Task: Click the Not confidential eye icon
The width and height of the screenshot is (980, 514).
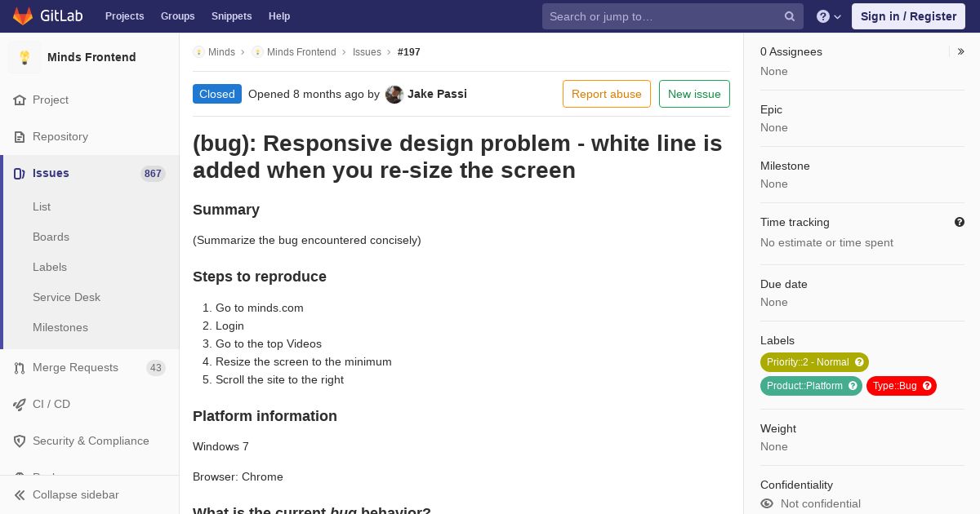Action: [767, 504]
